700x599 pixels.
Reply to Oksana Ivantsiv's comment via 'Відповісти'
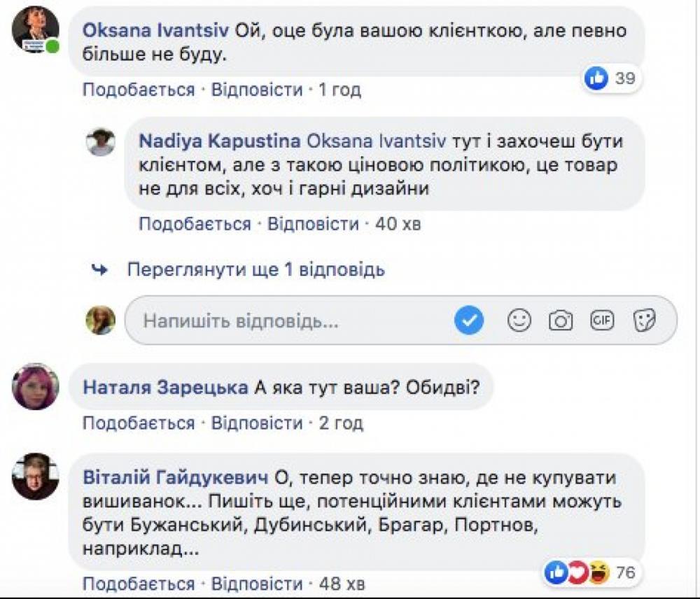[x=257, y=90]
